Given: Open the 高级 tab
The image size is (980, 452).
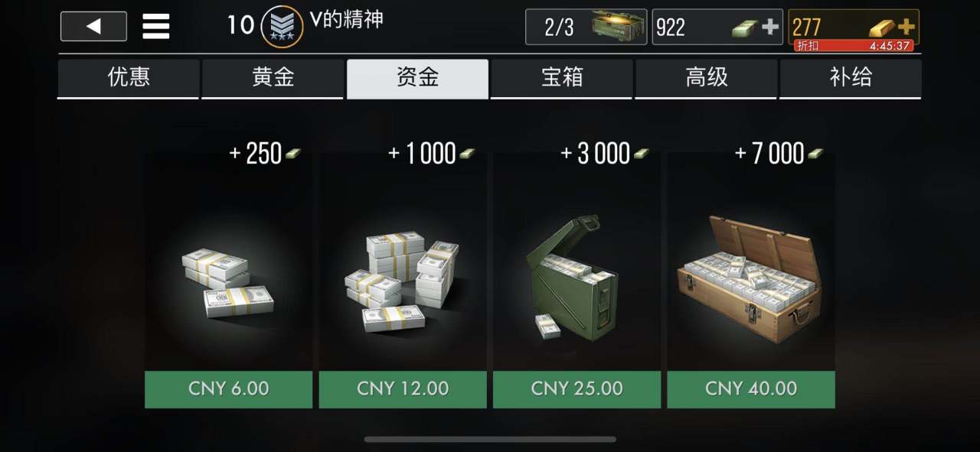Looking at the screenshot, I should 707,78.
